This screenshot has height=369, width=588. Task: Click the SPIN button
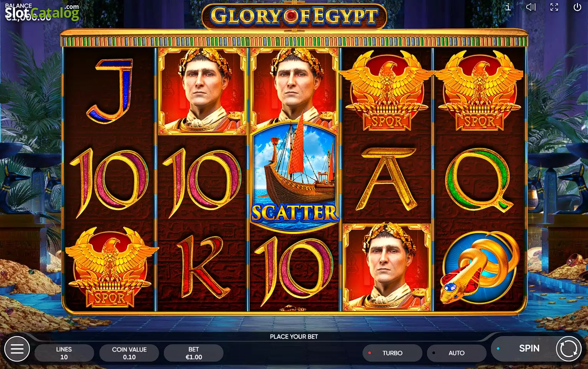click(529, 348)
